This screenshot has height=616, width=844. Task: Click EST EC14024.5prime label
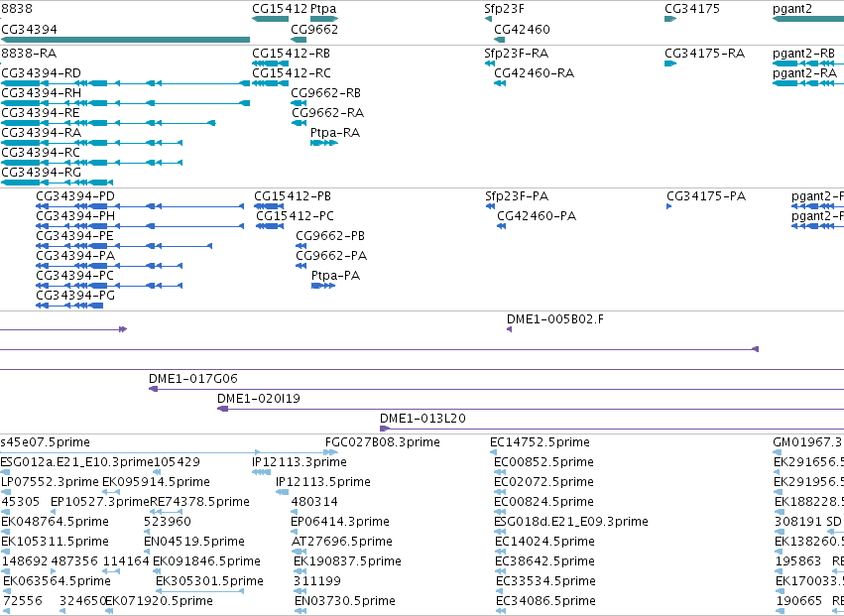pos(544,542)
